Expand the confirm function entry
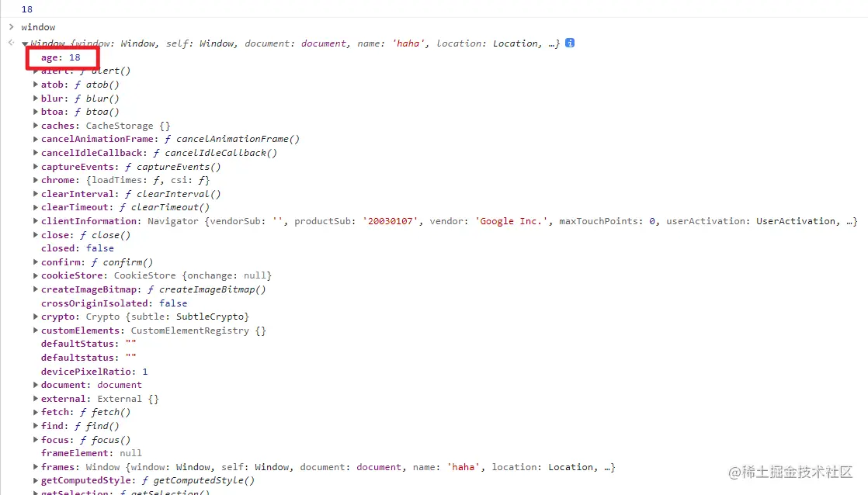Screen dimensions: 868x495 tap(36, 261)
